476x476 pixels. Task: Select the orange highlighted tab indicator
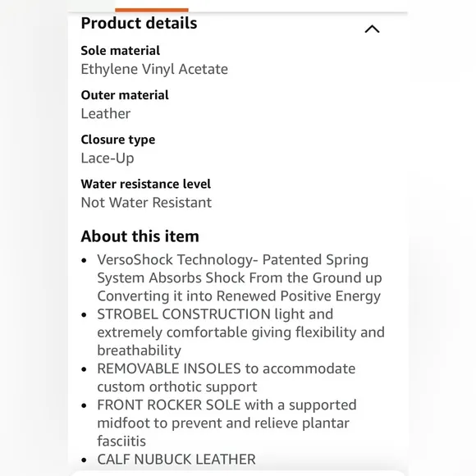pyautogui.click(x=152, y=10)
